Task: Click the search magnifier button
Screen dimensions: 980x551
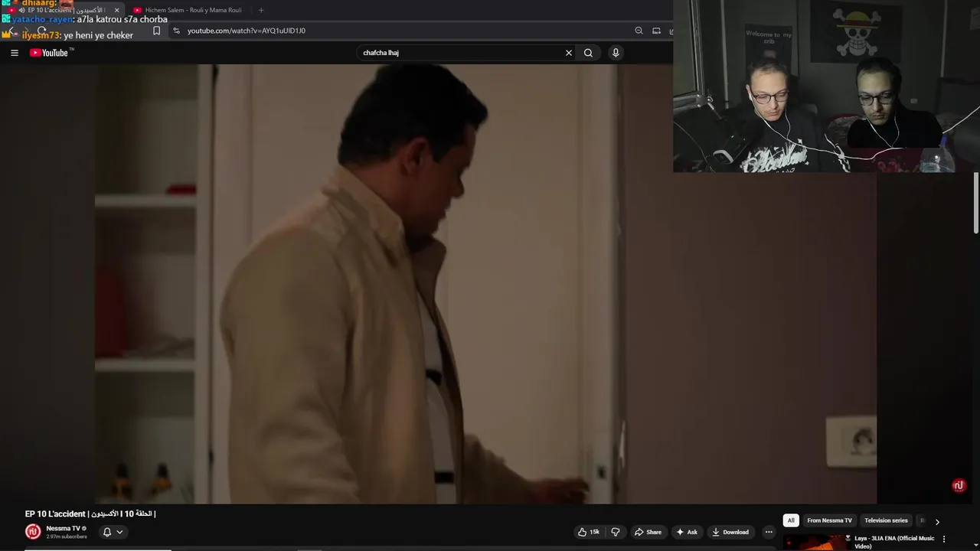Action: [x=588, y=53]
